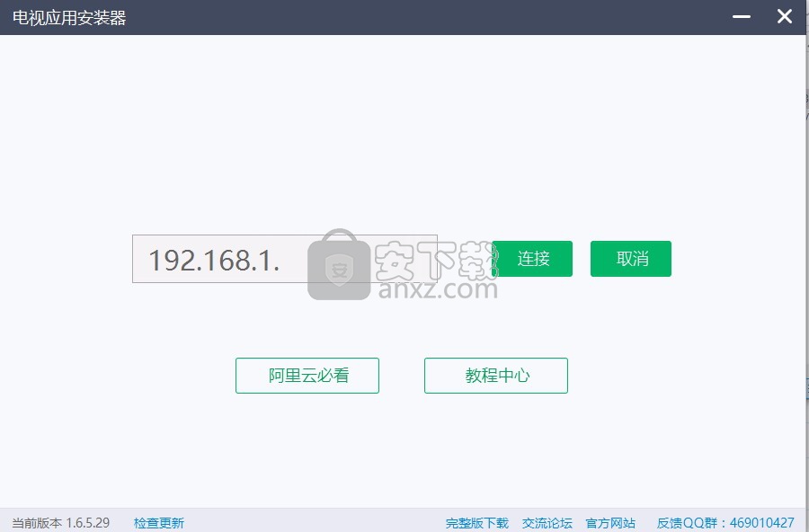809x532 pixels.
Task: Click the green 连接 connect button
Action: click(x=532, y=259)
